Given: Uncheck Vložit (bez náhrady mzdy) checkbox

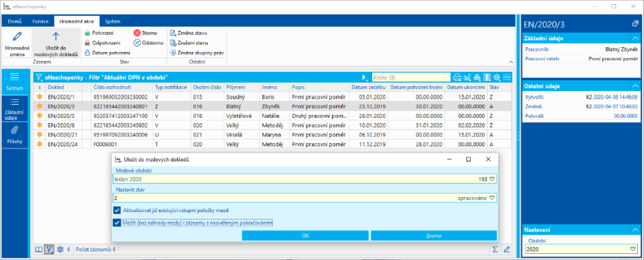Looking at the screenshot, I should pos(117,222).
